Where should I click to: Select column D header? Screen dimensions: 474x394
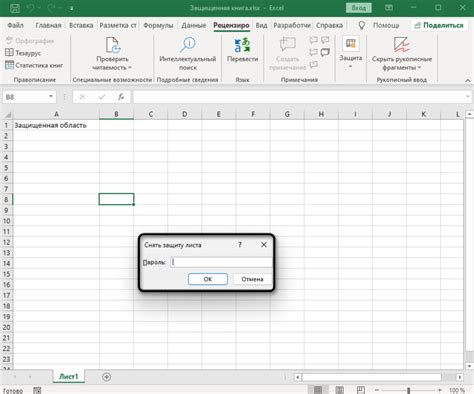click(x=185, y=114)
